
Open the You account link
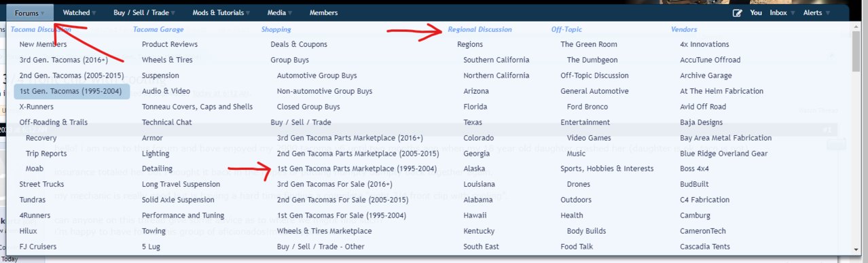click(x=756, y=13)
